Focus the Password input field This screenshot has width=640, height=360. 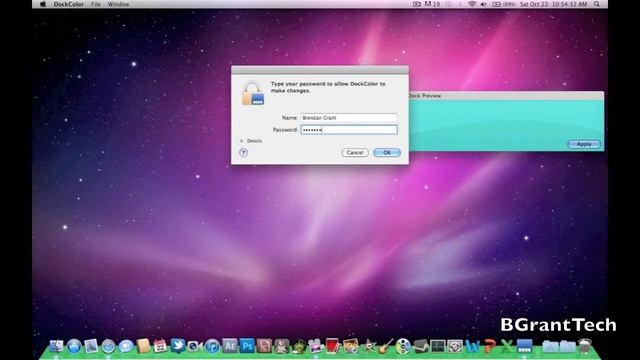pyautogui.click(x=349, y=130)
